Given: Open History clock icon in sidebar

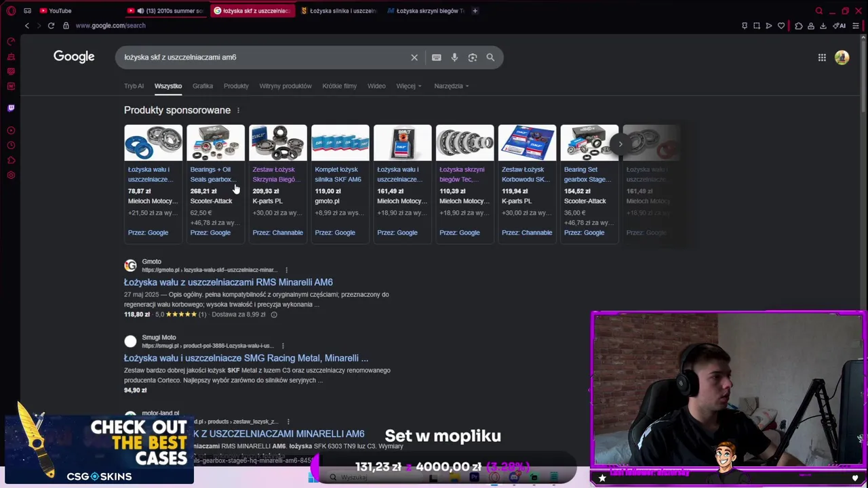Looking at the screenshot, I should point(11,146).
